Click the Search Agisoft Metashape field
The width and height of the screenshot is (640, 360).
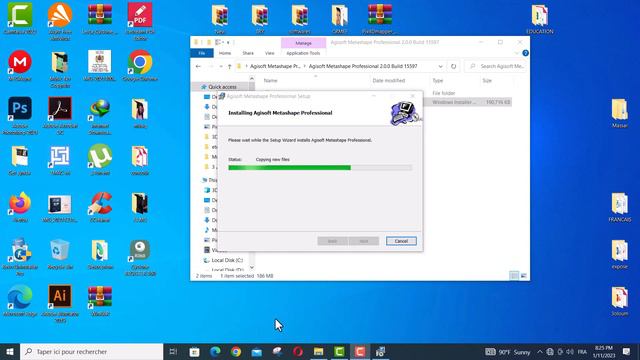(x=496, y=66)
